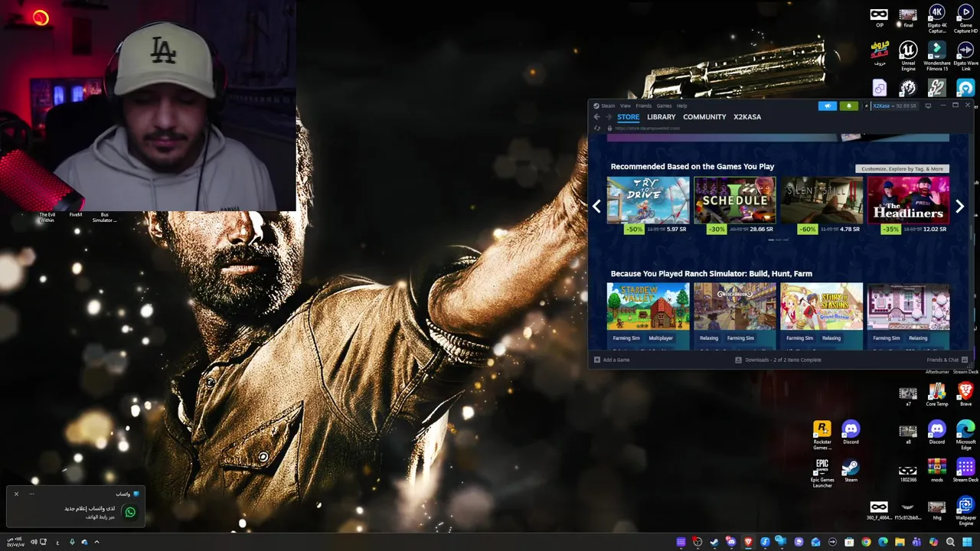
Task: Open The Evil Within desktop shortcut
Action: 47,217
